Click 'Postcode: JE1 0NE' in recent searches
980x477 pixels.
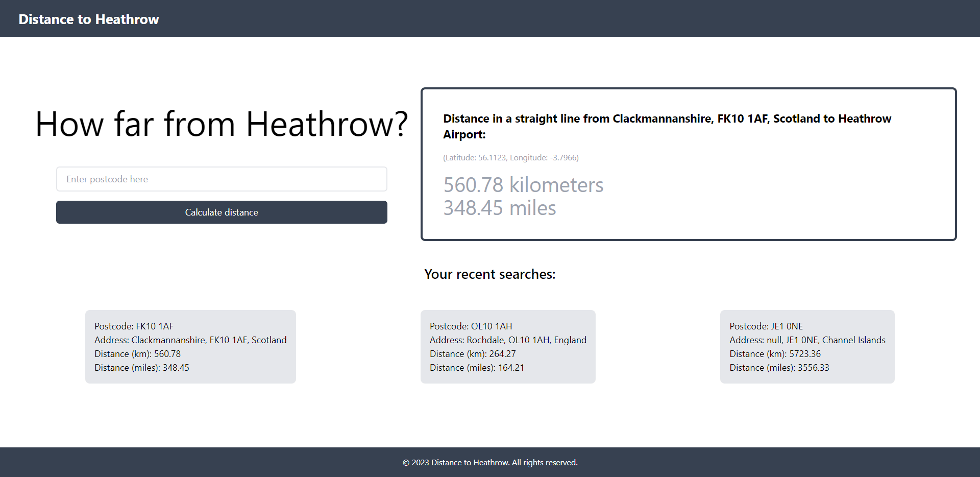[x=766, y=326]
